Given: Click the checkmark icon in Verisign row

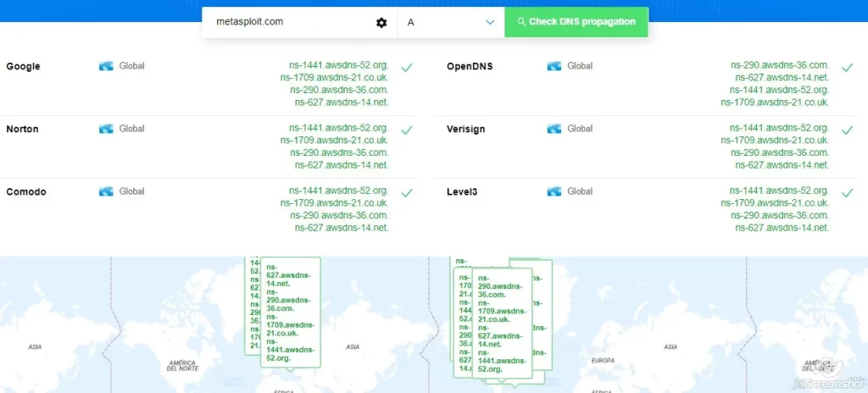Looking at the screenshot, I should coord(847,130).
